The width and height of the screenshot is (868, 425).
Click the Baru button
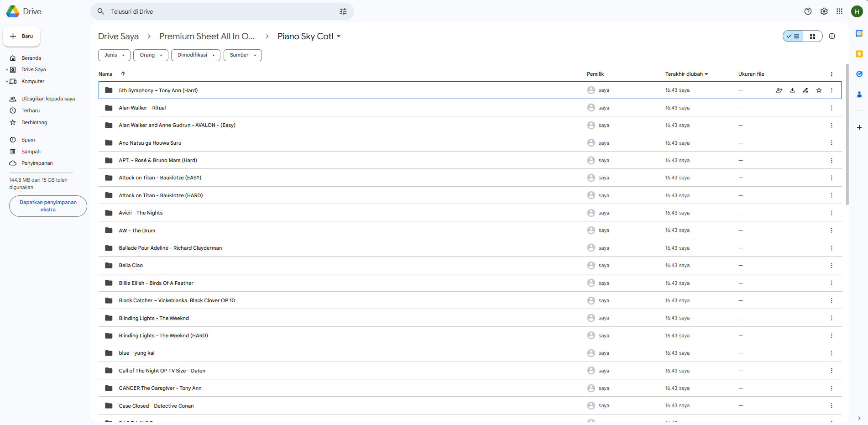21,36
